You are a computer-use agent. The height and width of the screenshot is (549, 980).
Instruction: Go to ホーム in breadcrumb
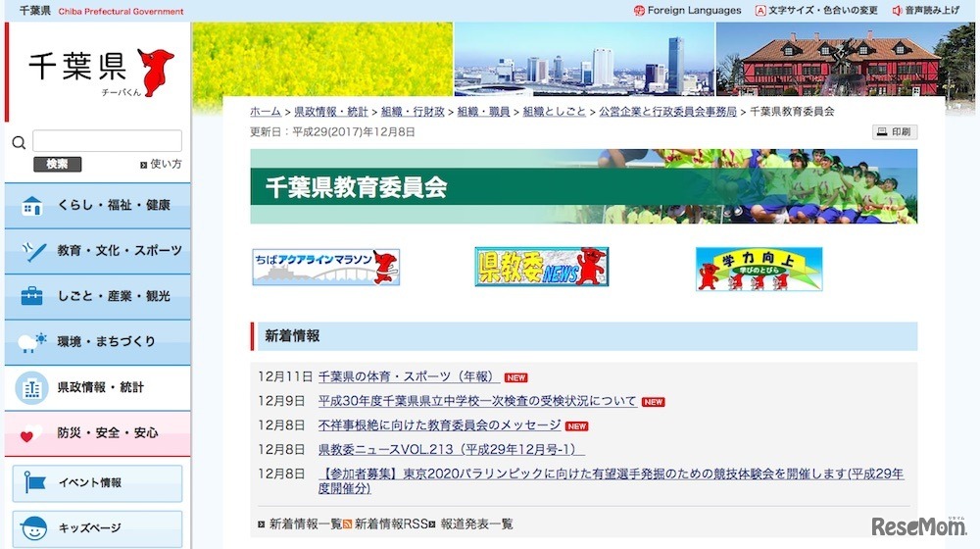(266, 112)
